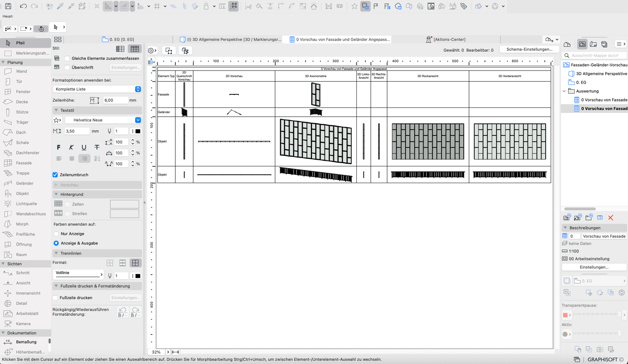
Task: Open the Helvetica Neue font dropdown
Action: click(x=103, y=120)
